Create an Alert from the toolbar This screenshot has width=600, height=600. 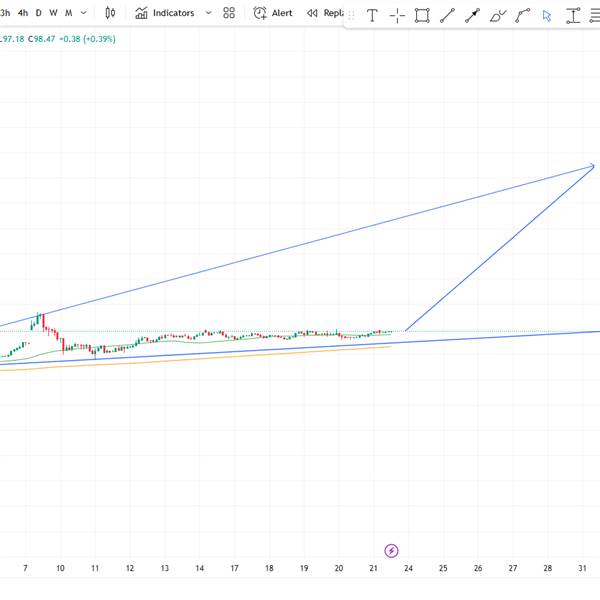click(x=273, y=14)
